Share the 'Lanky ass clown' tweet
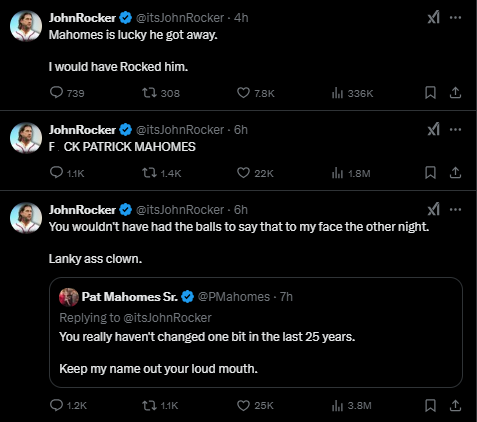The image size is (477, 422). pyautogui.click(x=455, y=405)
